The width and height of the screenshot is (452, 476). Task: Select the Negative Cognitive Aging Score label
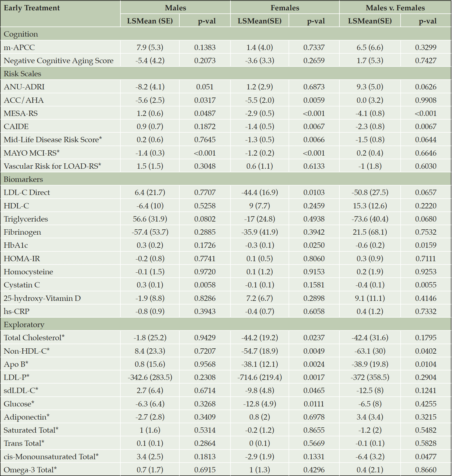[59, 61]
